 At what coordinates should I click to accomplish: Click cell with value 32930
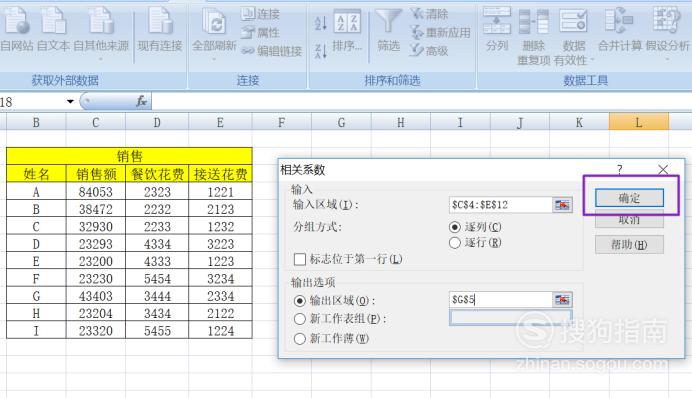(x=96, y=226)
